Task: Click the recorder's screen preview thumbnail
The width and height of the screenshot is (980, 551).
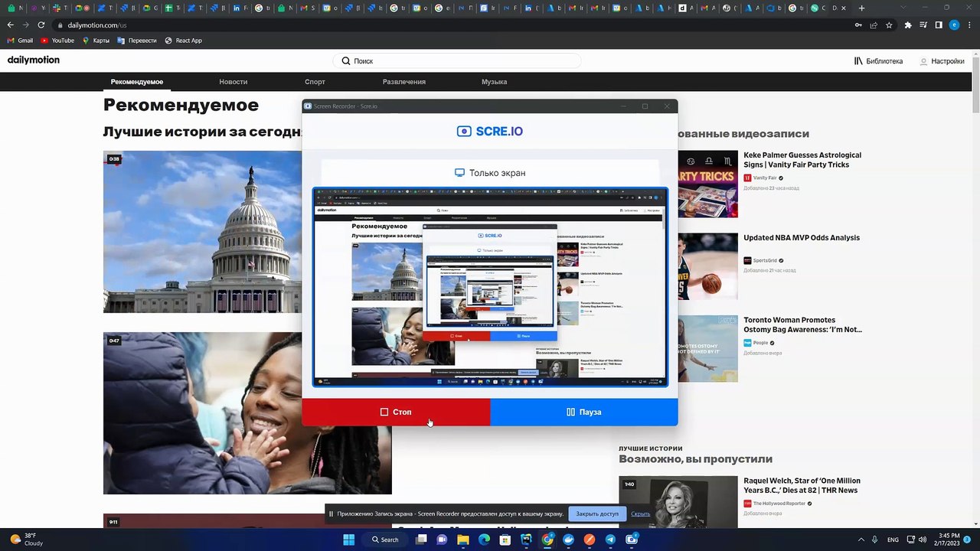Action: click(490, 287)
